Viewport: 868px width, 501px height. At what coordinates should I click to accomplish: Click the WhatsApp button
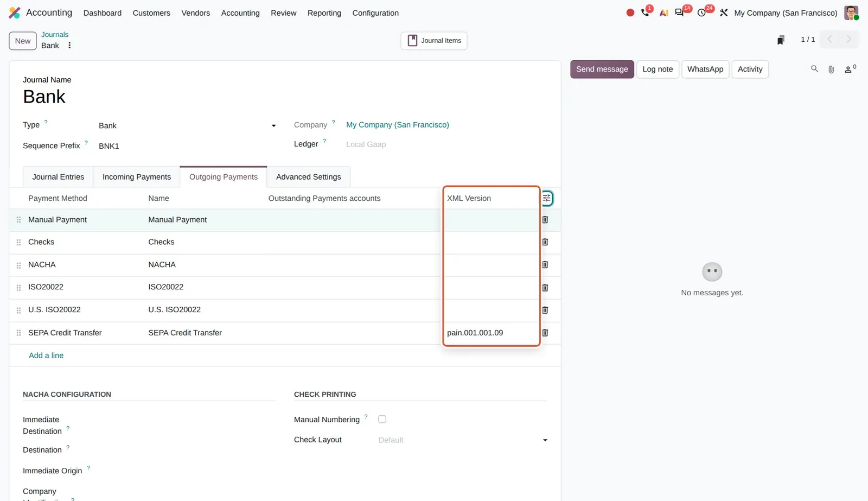tap(705, 69)
